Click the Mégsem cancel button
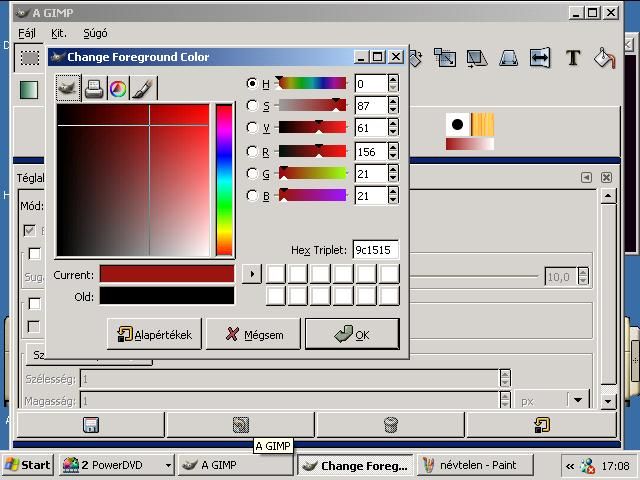The height and width of the screenshot is (480, 640). [253, 335]
